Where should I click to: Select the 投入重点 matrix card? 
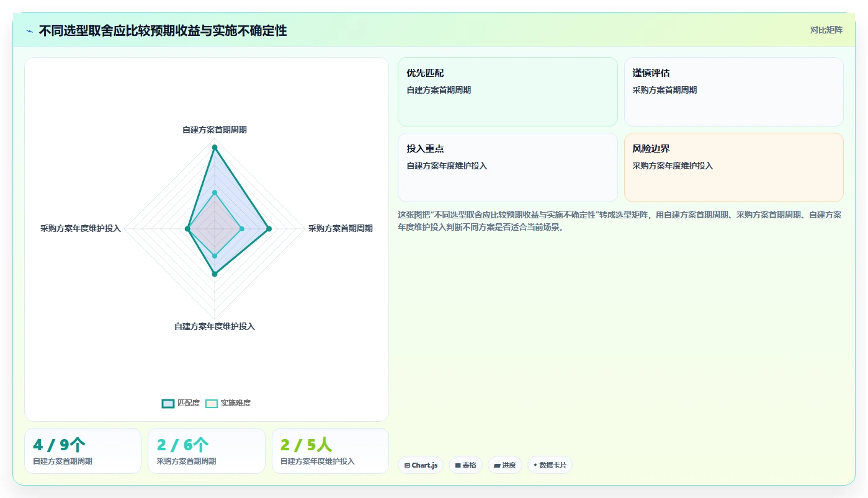[508, 167]
